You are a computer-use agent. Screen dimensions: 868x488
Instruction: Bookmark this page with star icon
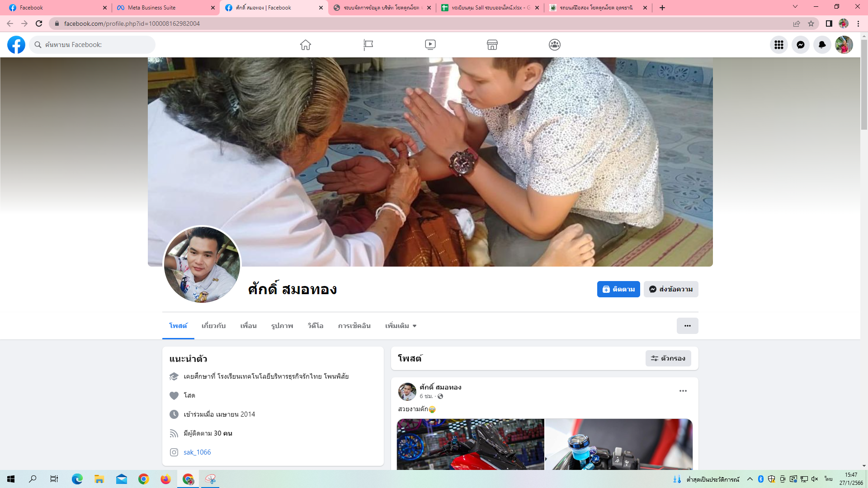(811, 23)
